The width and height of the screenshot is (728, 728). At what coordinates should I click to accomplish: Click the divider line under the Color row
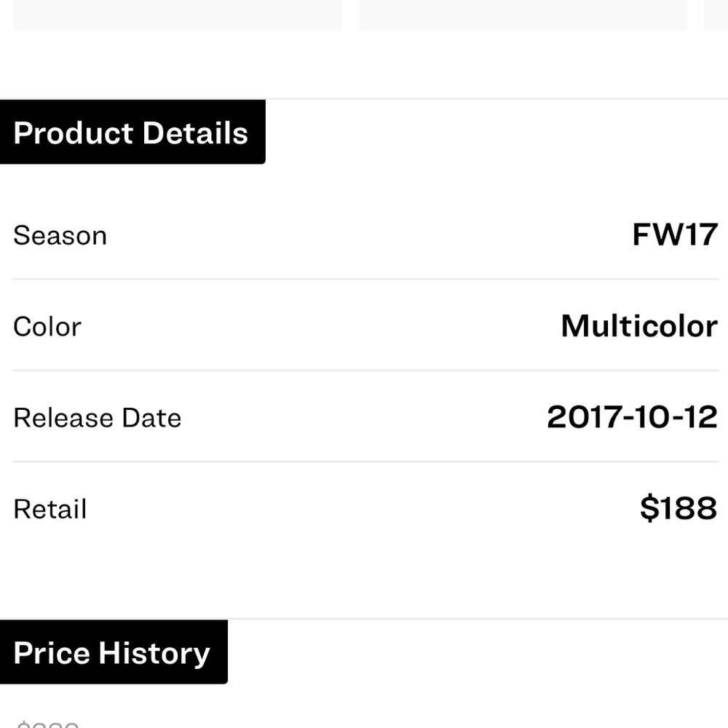click(x=365, y=370)
